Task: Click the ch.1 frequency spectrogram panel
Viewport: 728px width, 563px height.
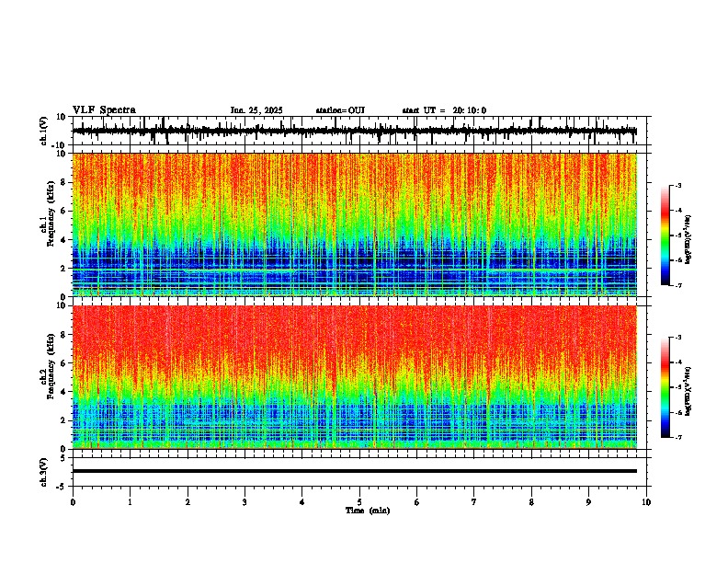Action: 355,224
